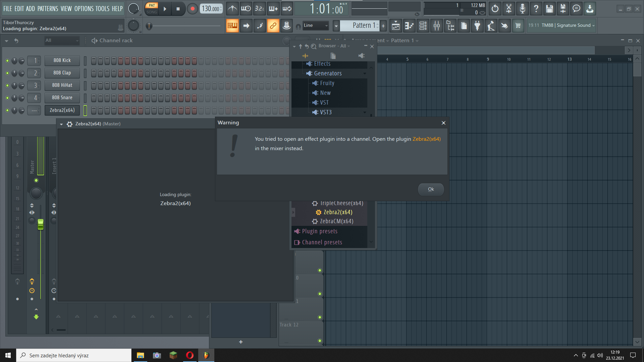Toggle loop recording icon

[287, 9]
